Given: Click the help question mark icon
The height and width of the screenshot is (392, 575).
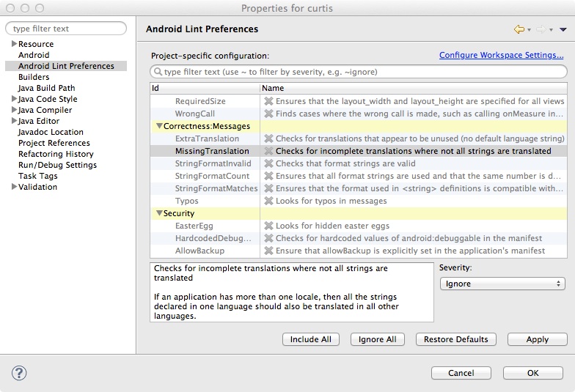Looking at the screenshot, I should pos(19,374).
